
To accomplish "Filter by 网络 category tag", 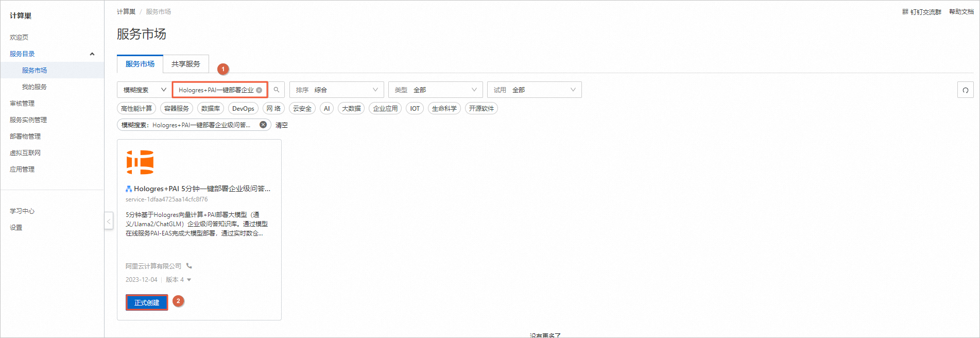I will point(273,108).
